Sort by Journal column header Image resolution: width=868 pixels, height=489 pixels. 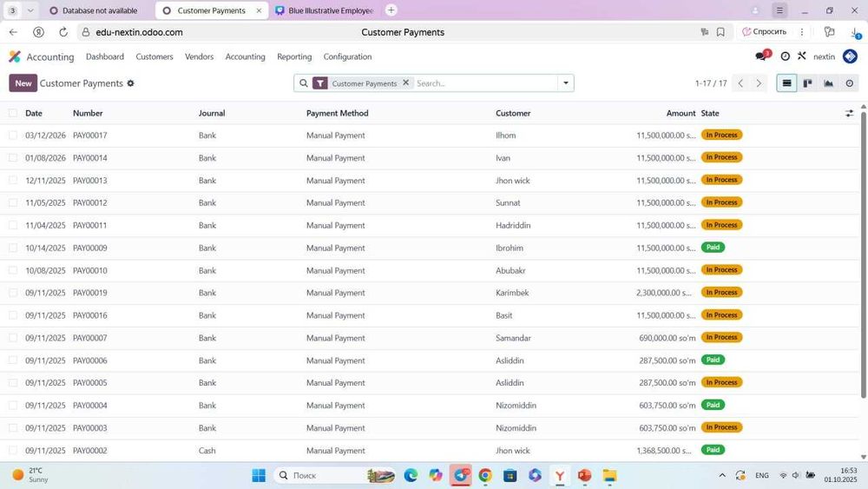click(212, 113)
